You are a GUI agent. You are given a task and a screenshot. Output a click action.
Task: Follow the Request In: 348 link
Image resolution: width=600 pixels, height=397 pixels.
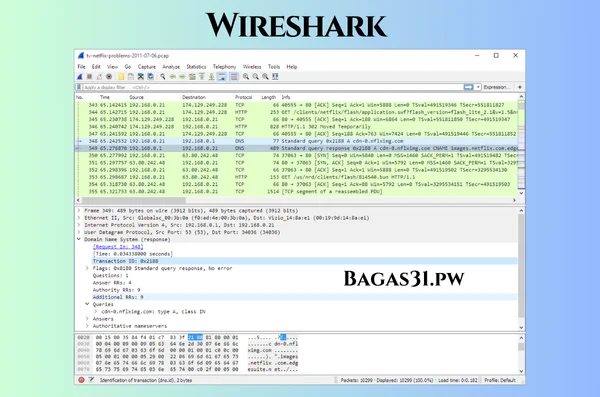pos(118,247)
